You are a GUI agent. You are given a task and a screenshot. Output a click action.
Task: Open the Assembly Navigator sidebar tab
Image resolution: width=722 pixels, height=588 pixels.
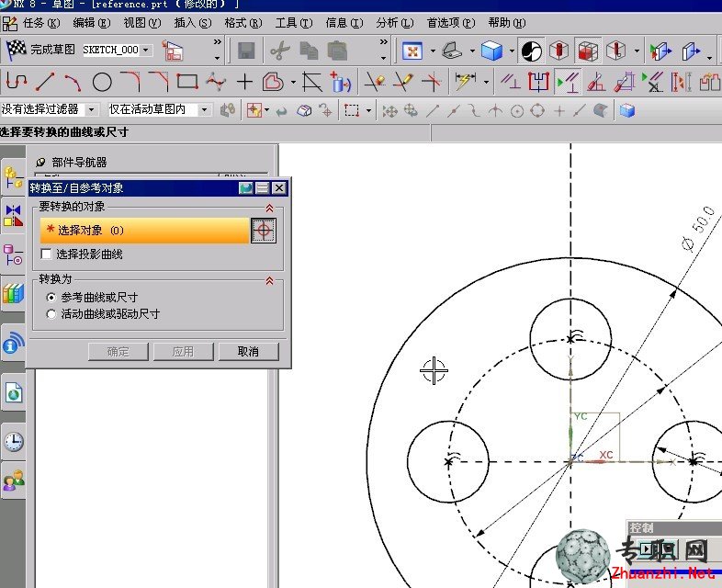pyautogui.click(x=13, y=177)
